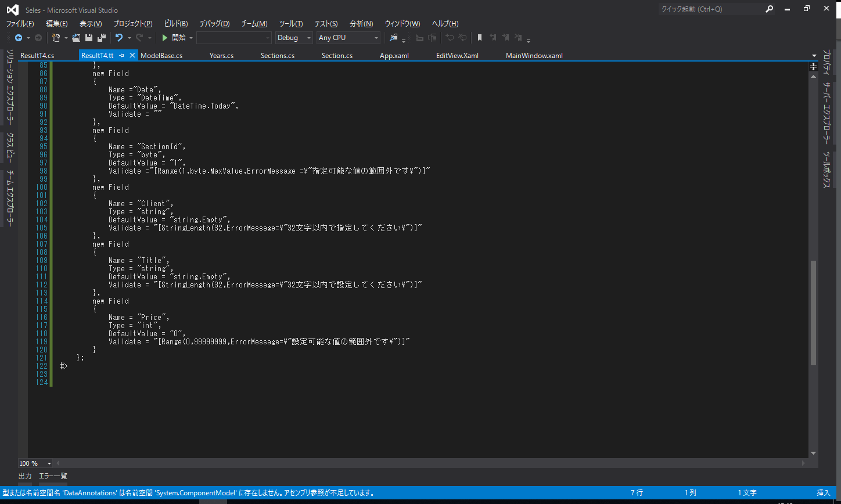Open the Debug configuration dropdown

[x=293, y=37]
